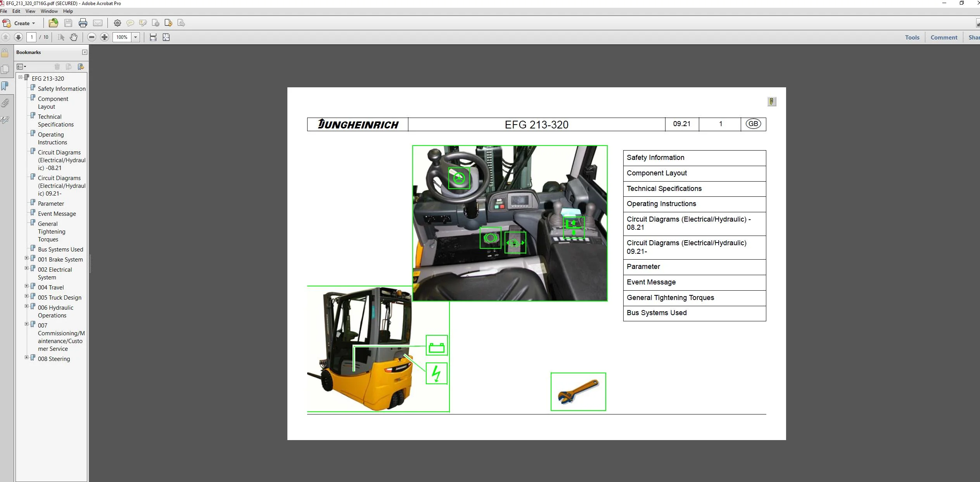Click the lightning bolt electrical hotspot
Viewport: 980px width, 482px height.
pyautogui.click(x=437, y=373)
